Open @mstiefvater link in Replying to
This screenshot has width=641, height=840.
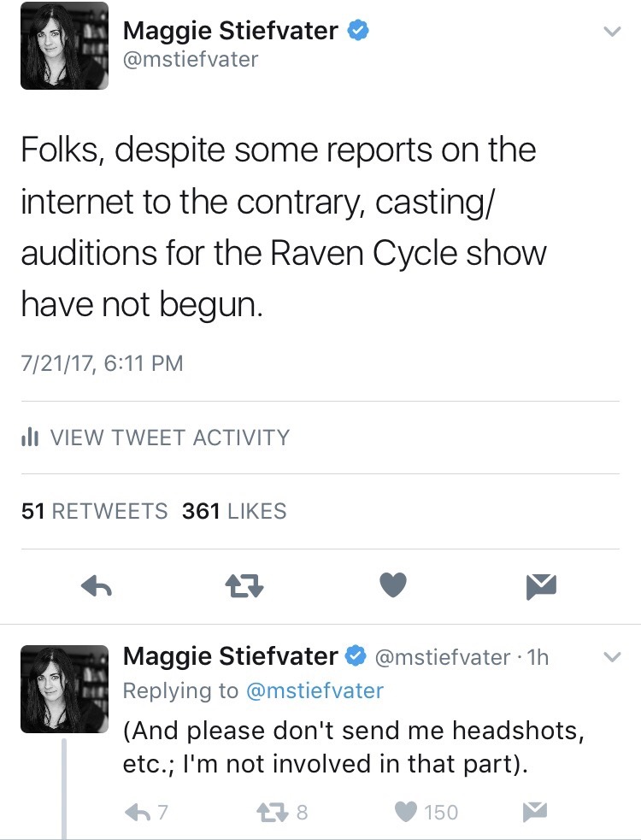click(x=314, y=690)
